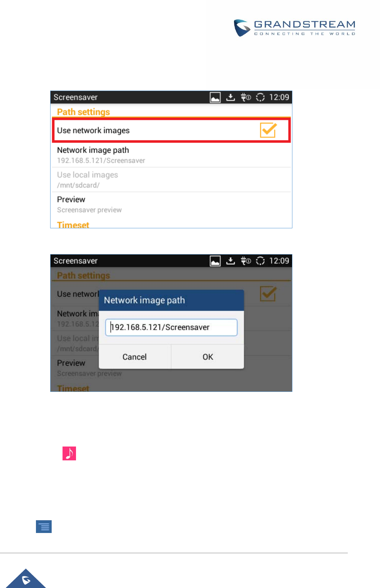Screen dimensions: 380x588
Task: Click the blue triangle logo at bottom
Action: 26,579
